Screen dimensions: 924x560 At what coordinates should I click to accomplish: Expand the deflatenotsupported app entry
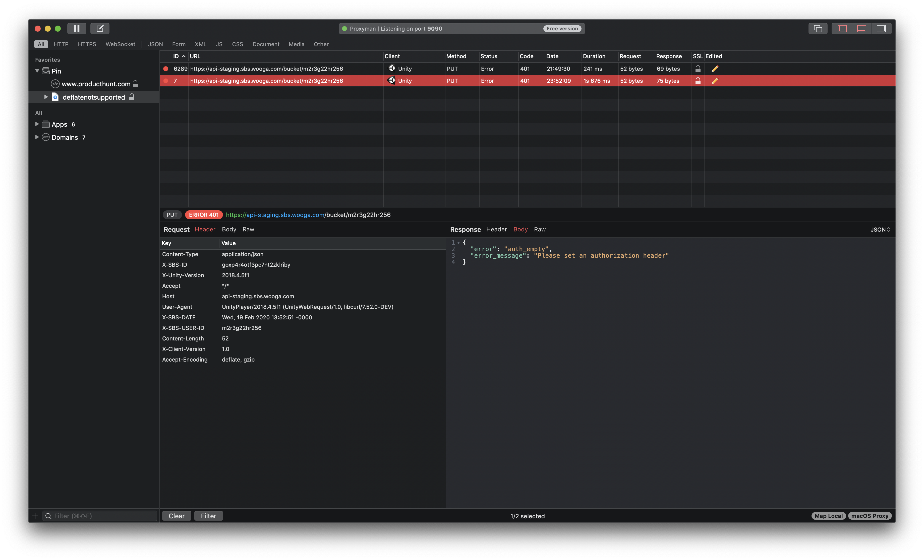(46, 97)
